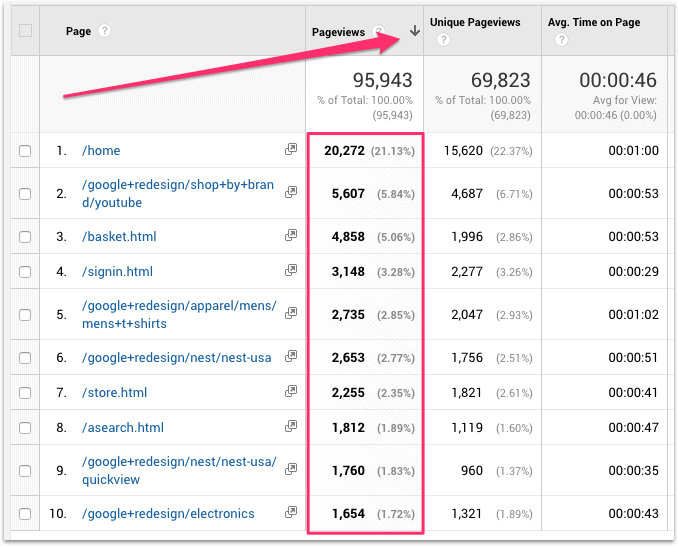Click external link icon beside /signin.html
678x546 pixels.
291,271
